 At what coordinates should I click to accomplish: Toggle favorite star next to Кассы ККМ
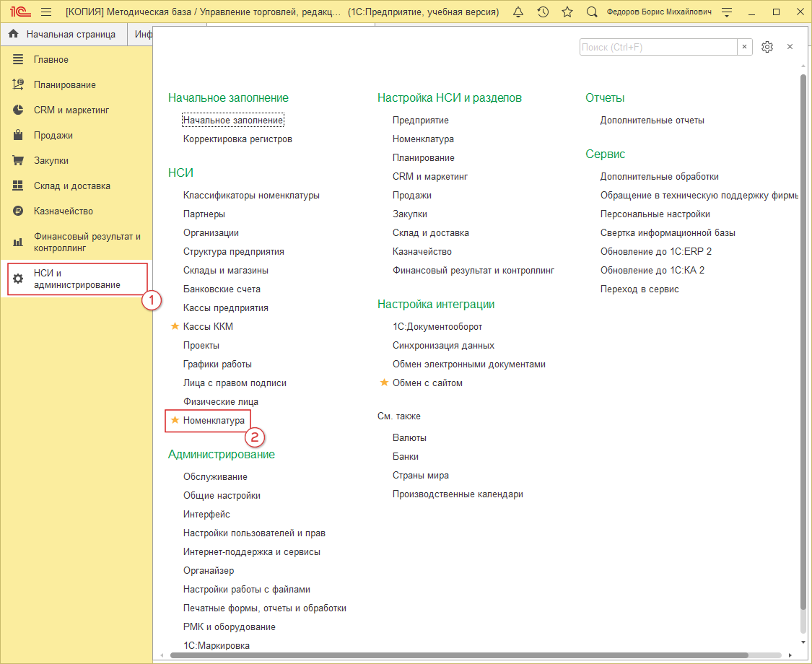tap(174, 326)
